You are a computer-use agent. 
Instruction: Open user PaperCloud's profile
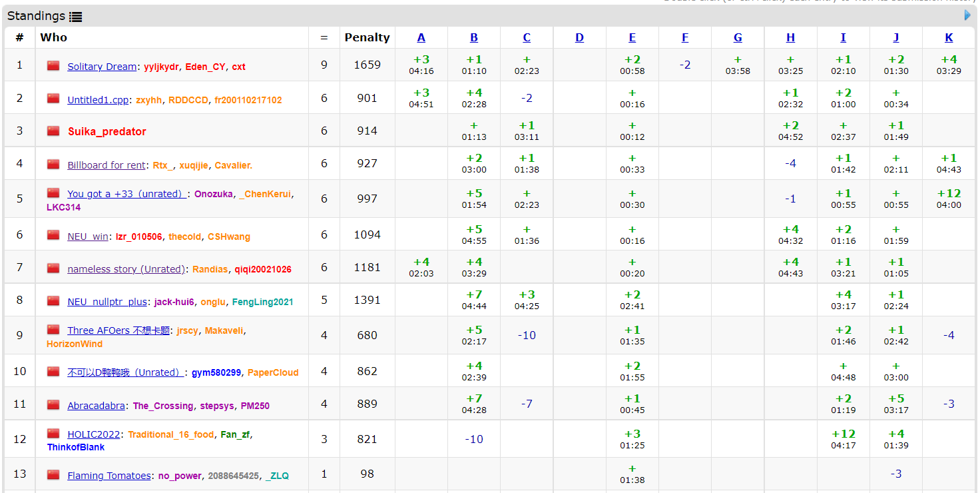(x=273, y=373)
